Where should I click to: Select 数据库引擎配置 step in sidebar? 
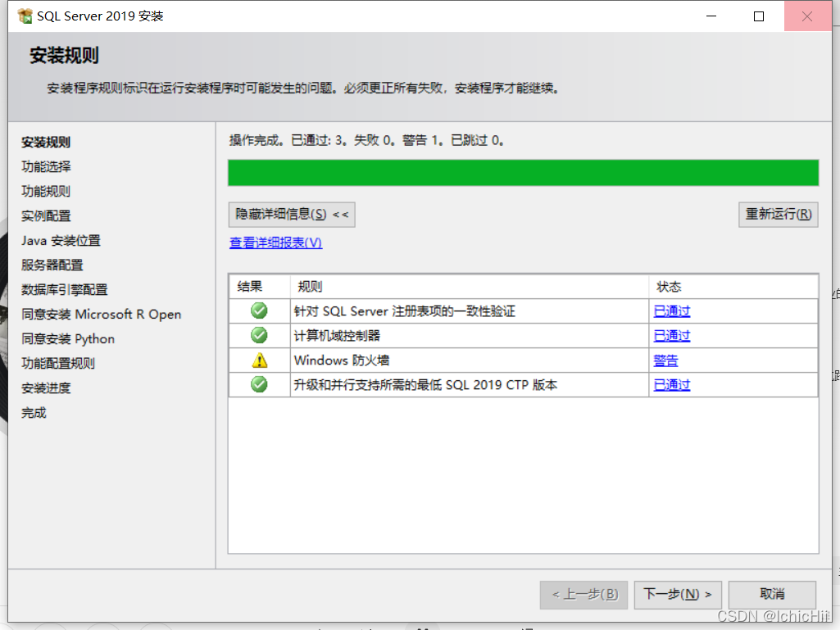[x=64, y=290]
